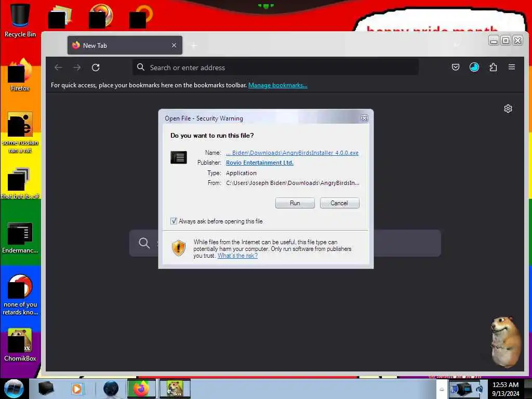Select the New Tab tab

pos(125,45)
